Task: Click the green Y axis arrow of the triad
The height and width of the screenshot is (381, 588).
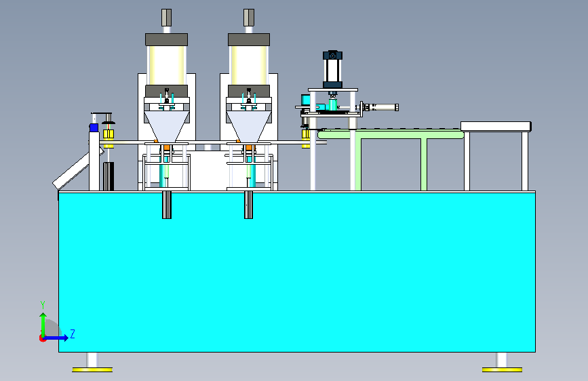Action: 43,325
